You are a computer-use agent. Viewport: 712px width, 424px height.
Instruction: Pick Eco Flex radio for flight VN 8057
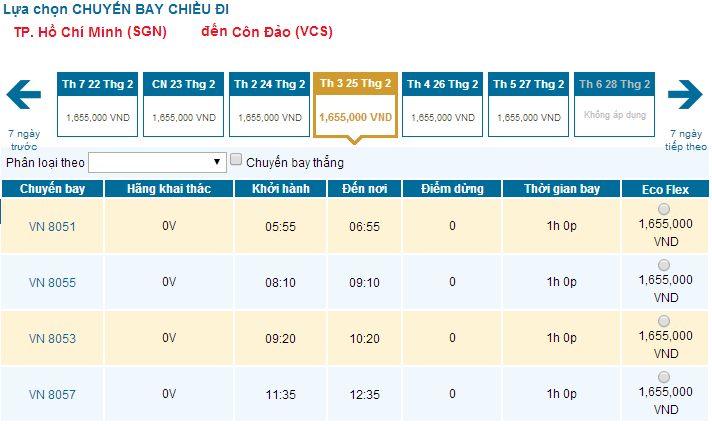click(x=665, y=377)
